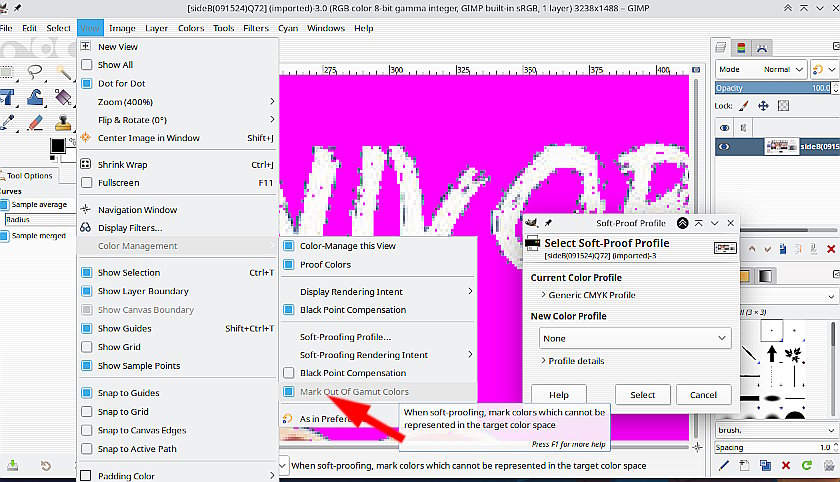Switch to Tool Options tab
Viewport: 840px width, 482px height.
tap(28, 176)
